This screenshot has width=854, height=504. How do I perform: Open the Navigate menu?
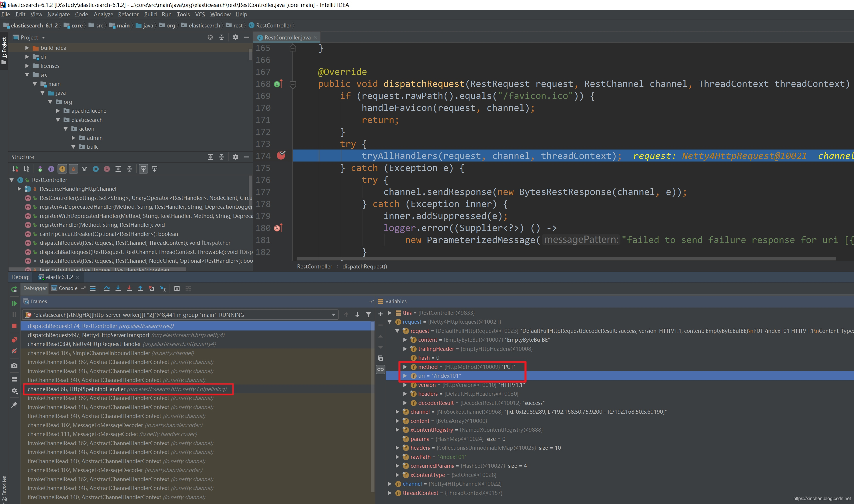[58, 14]
